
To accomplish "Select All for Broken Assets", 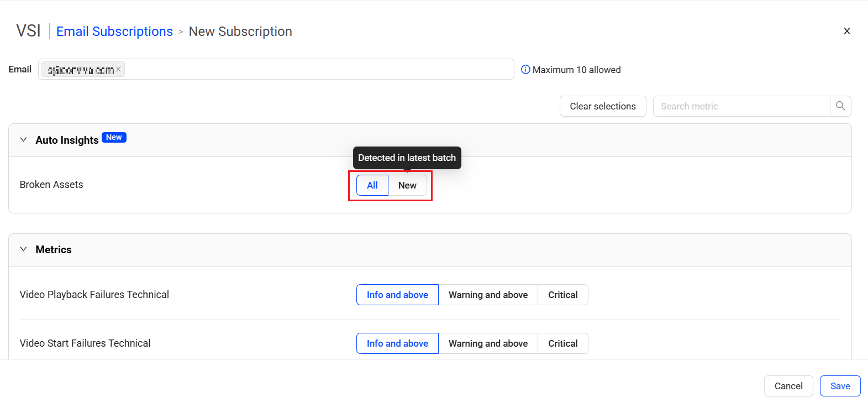I will coord(372,185).
